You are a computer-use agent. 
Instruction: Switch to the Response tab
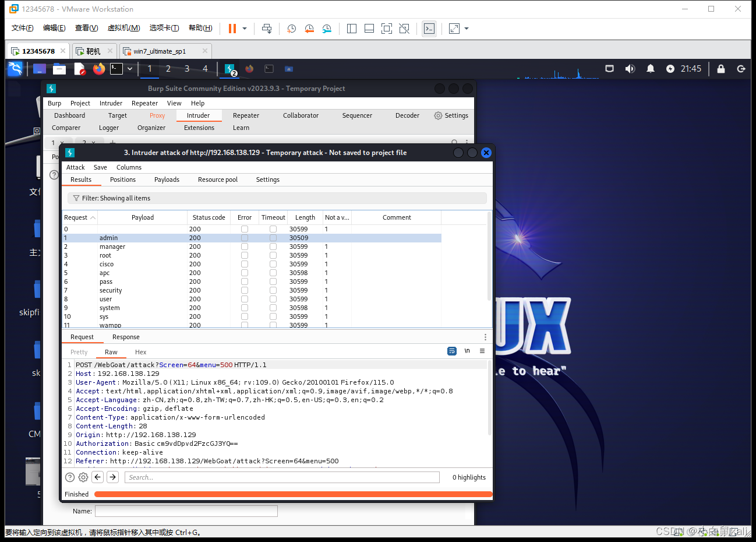click(126, 337)
